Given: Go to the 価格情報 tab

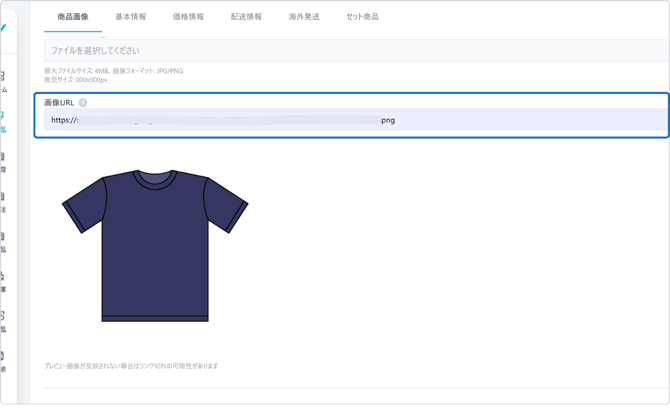Looking at the screenshot, I should tap(188, 17).
